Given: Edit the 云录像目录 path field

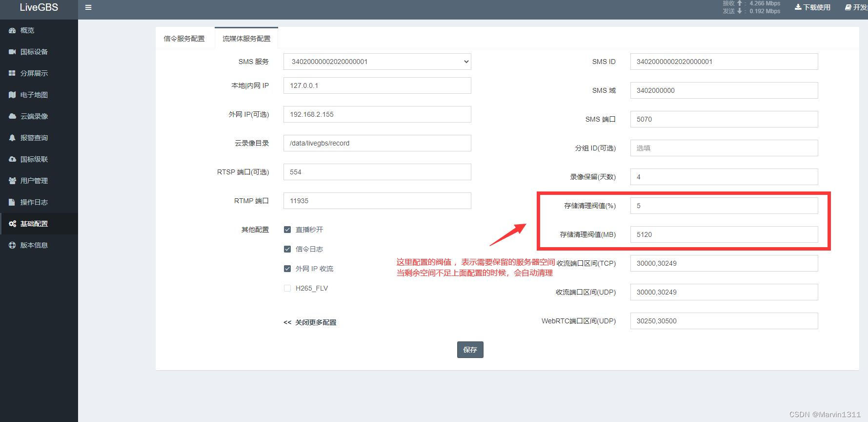Looking at the screenshot, I should pos(377,143).
